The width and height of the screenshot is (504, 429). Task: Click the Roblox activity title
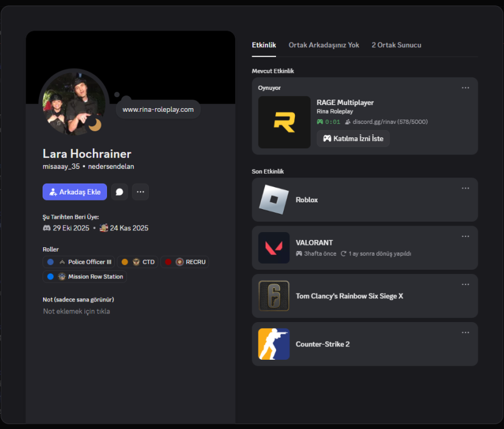[306, 200]
